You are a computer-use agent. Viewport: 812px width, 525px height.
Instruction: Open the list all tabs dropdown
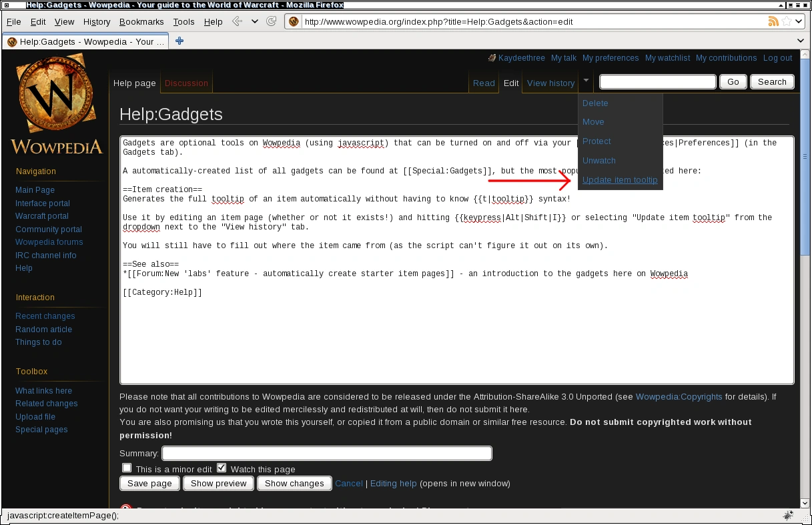pyautogui.click(x=801, y=41)
